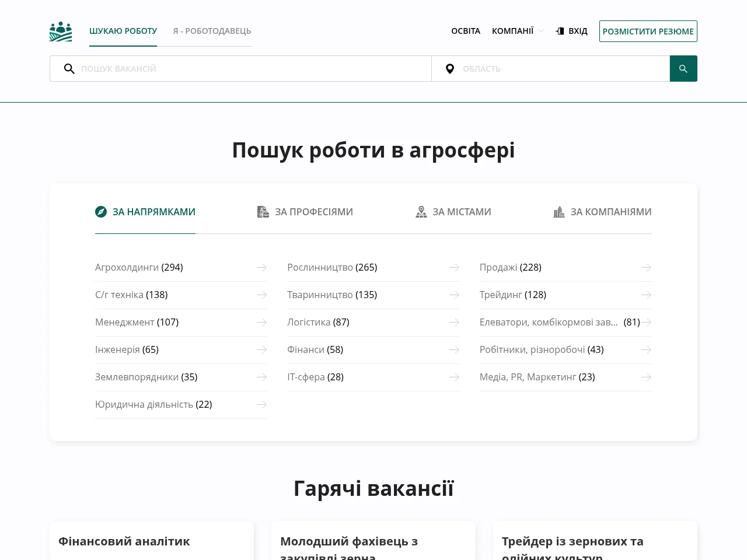The image size is (747, 560).
Task: Open the Землевпорядники (35) category
Action: click(x=181, y=377)
